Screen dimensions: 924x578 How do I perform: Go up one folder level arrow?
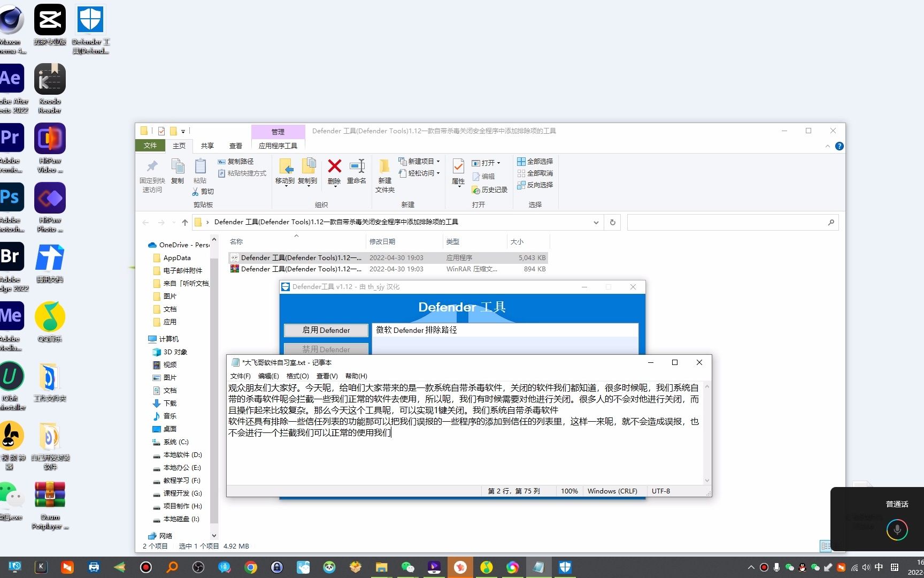point(185,222)
